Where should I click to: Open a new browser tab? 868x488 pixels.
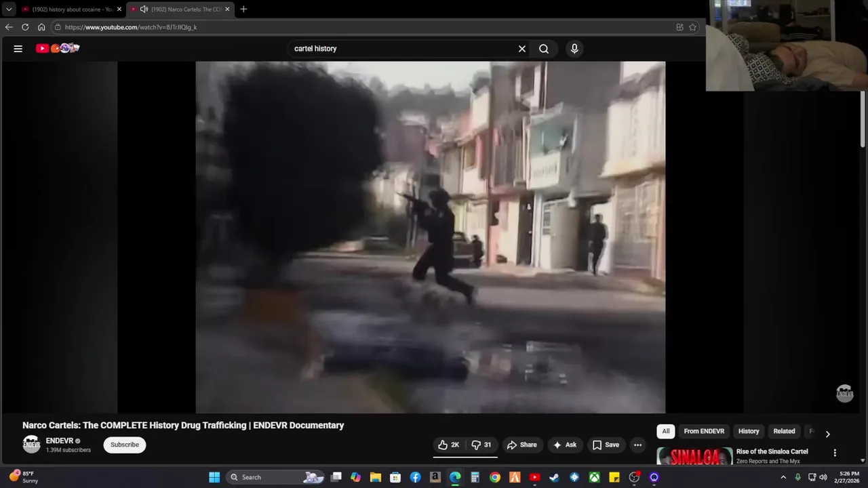tap(243, 9)
